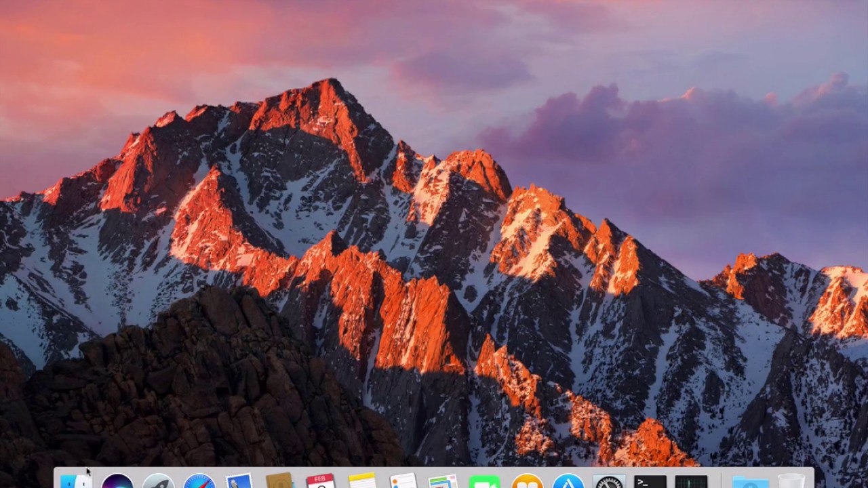Open iBooks orange book icon
Viewport: 868px width, 488px height.
click(x=527, y=481)
